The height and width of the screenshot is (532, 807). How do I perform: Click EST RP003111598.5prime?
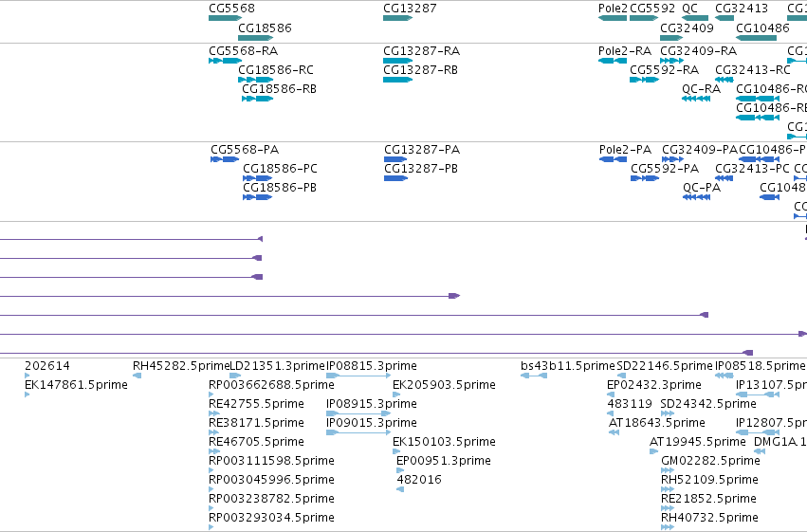point(271,461)
